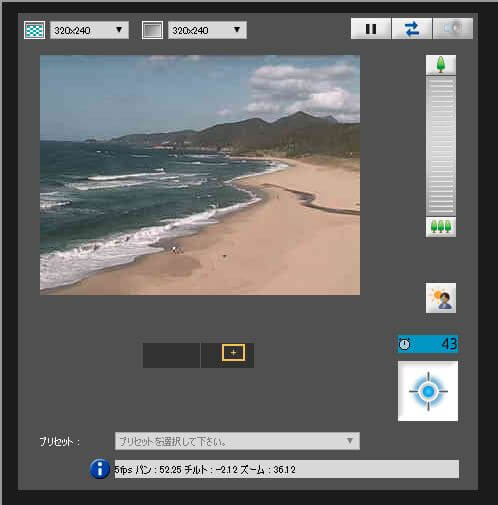Viewport: 498px width, 505px height.
Task: Open the first 320x240 size dropdown
Action: click(x=89, y=30)
